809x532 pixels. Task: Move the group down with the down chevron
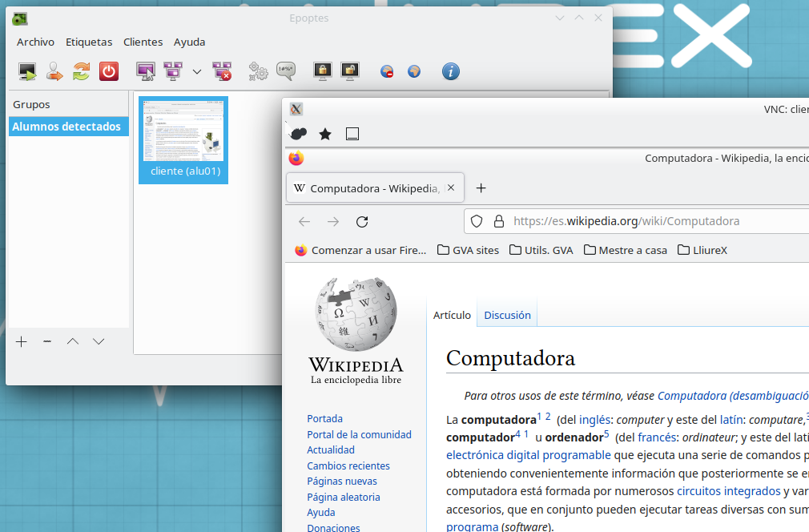click(99, 342)
